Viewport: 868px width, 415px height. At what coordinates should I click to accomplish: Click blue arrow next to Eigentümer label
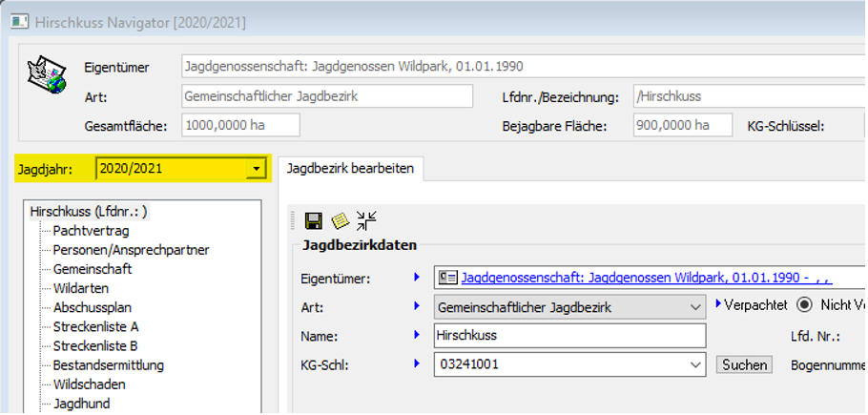click(x=416, y=278)
